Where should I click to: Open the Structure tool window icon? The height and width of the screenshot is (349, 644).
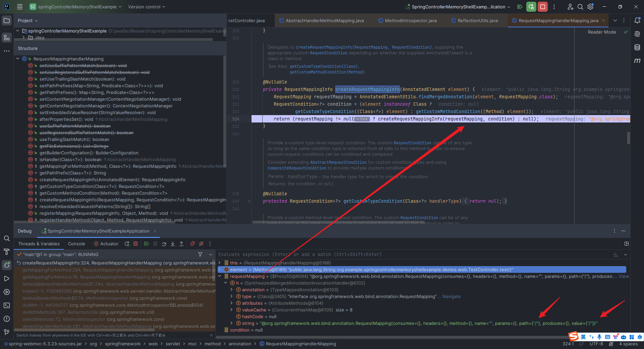(x=7, y=38)
